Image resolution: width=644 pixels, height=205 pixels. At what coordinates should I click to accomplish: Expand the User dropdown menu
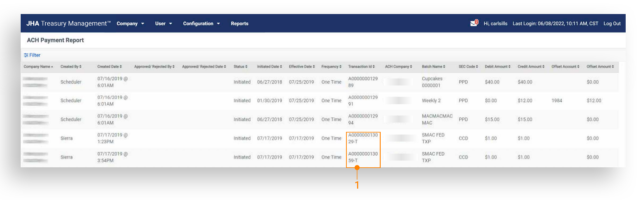163,24
